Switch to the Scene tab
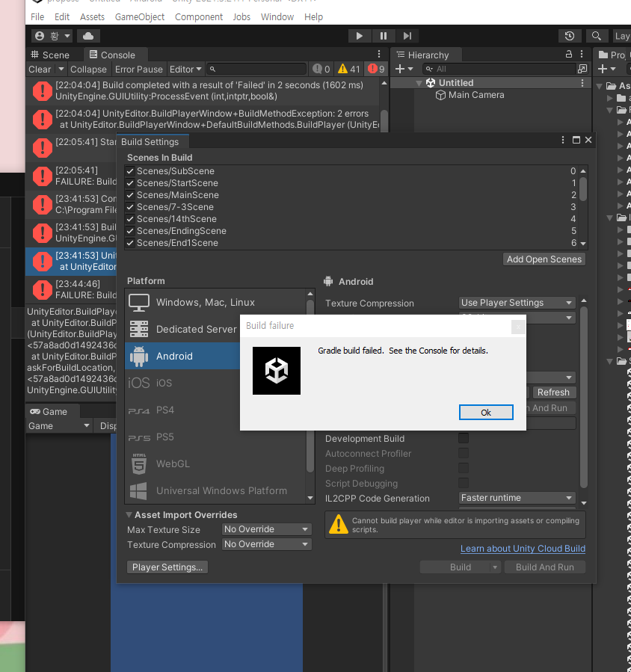The image size is (631, 672). [x=50, y=55]
